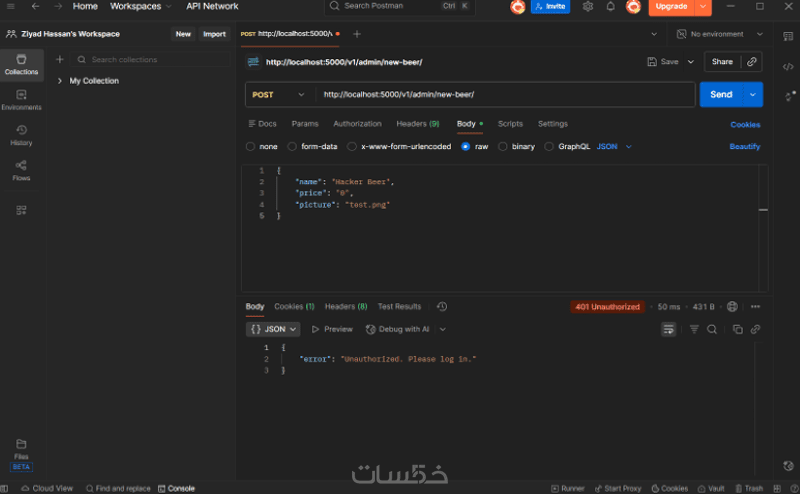Open the request Cookies link
The image size is (800, 494).
pos(745,125)
